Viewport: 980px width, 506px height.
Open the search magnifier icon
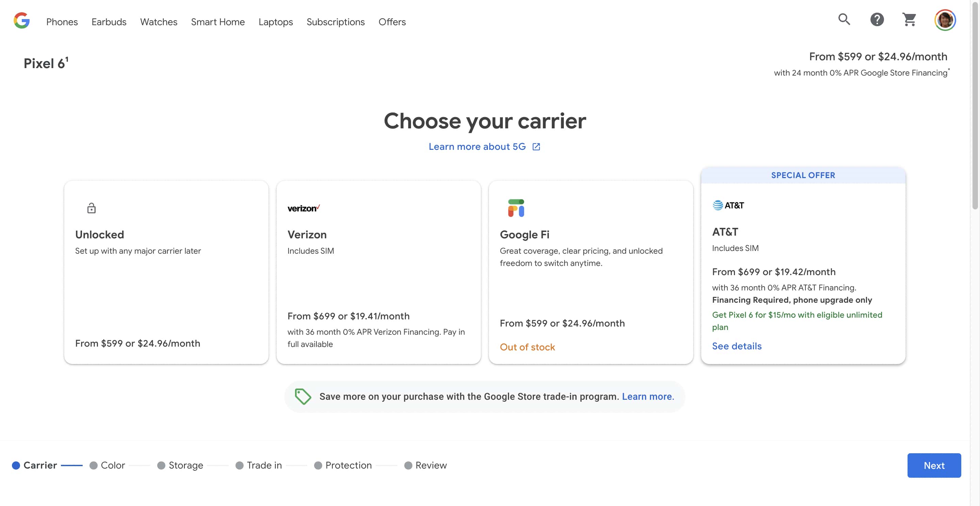point(844,19)
